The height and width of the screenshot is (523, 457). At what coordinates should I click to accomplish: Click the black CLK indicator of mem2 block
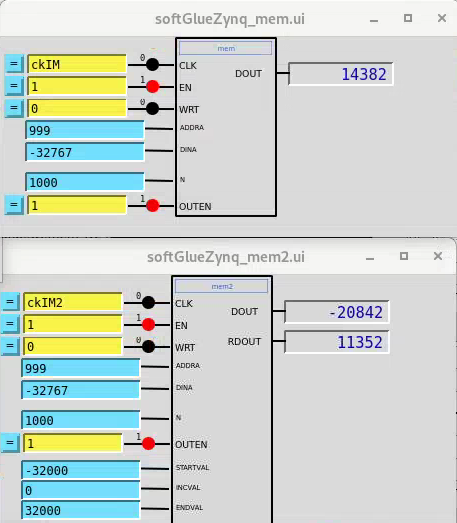148,303
